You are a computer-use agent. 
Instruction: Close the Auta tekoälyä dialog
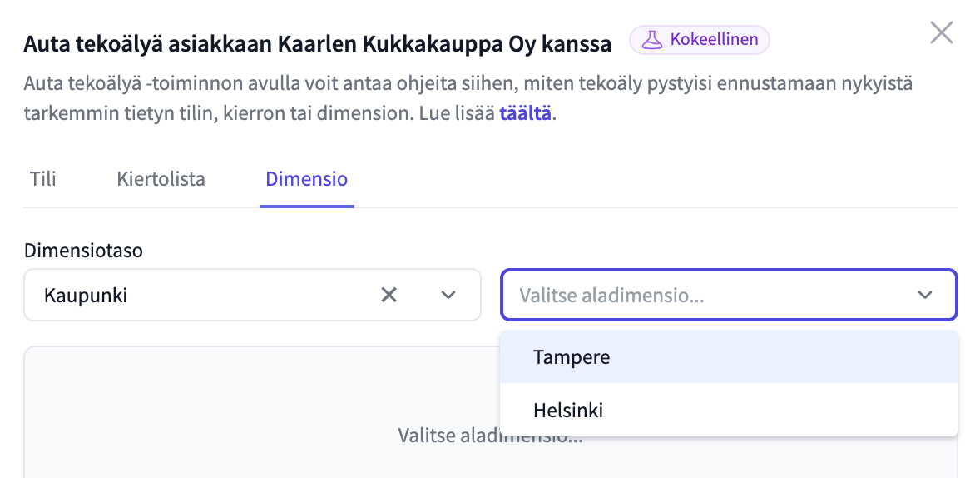coord(941,33)
